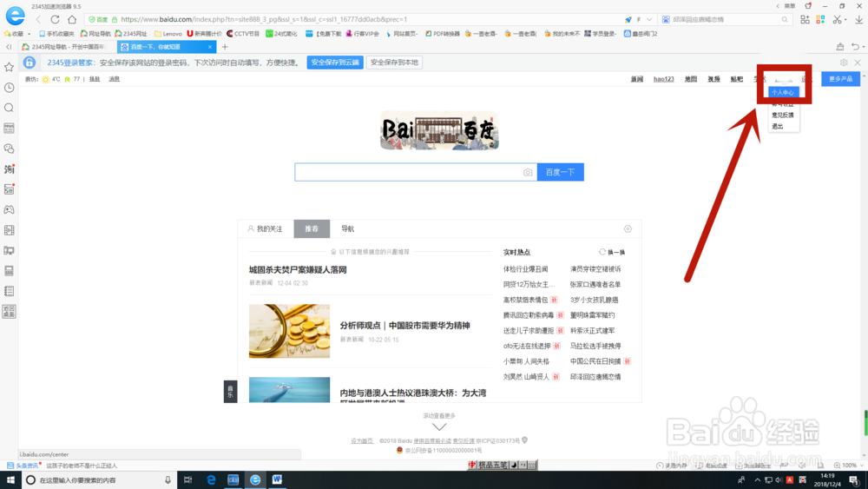Viewport: 868px width, 489px height.
Task: Open the hao123 link
Action: coord(664,79)
